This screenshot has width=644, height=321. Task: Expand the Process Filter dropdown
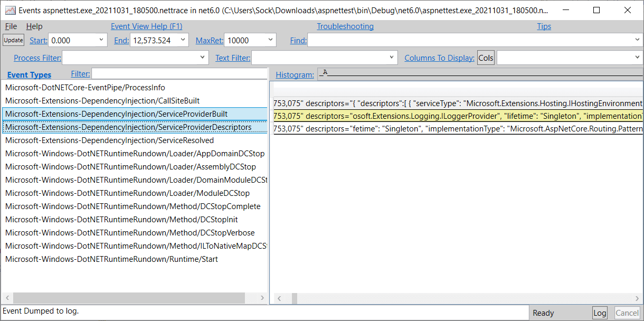coord(203,58)
